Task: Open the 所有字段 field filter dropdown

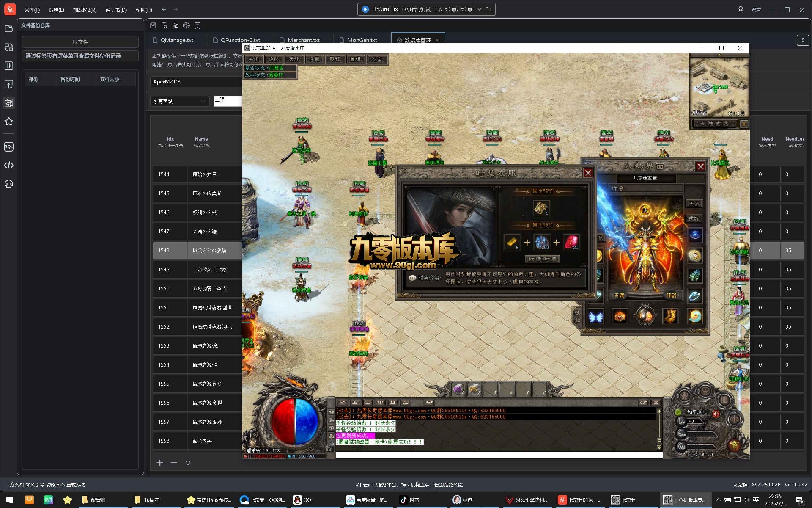Action: tap(179, 101)
